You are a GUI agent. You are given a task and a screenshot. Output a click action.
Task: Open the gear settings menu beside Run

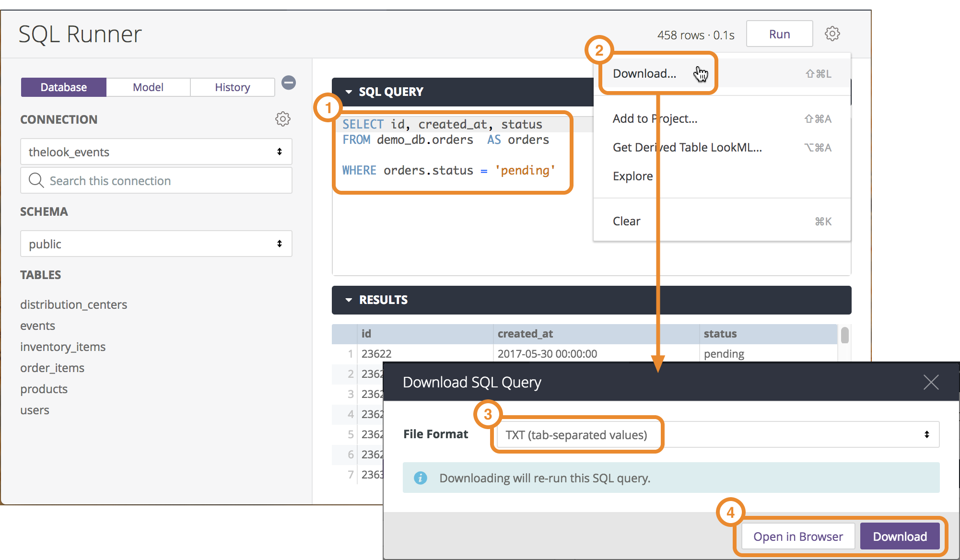[x=832, y=34]
